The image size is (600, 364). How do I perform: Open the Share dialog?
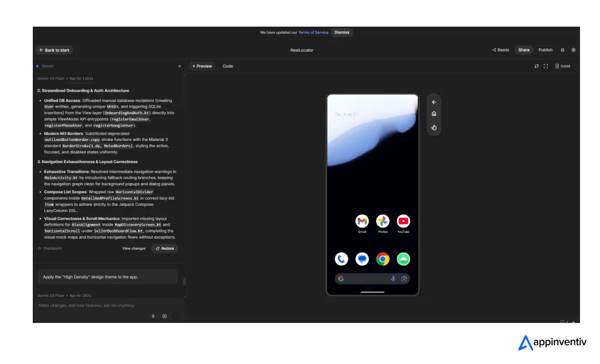(x=523, y=50)
